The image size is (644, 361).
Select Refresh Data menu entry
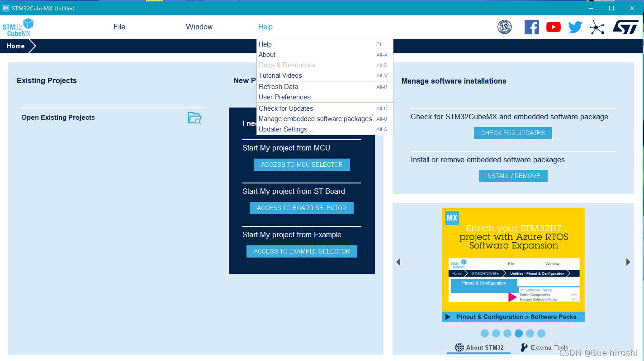[325, 87]
